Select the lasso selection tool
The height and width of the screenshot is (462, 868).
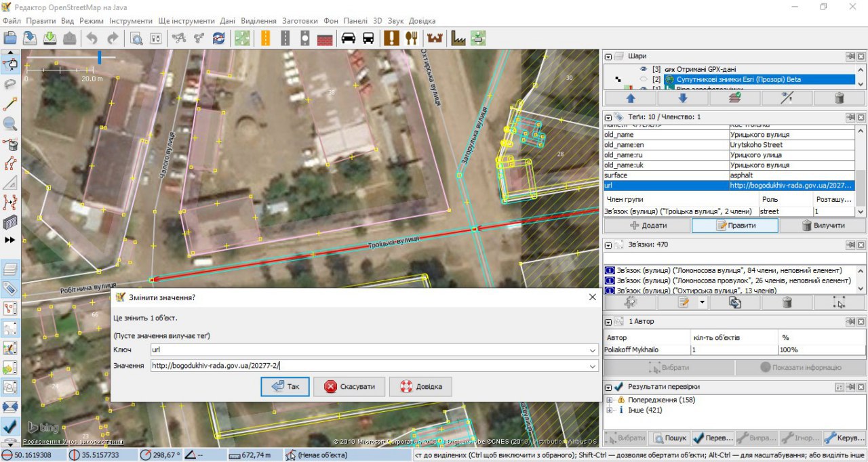point(10,84)
